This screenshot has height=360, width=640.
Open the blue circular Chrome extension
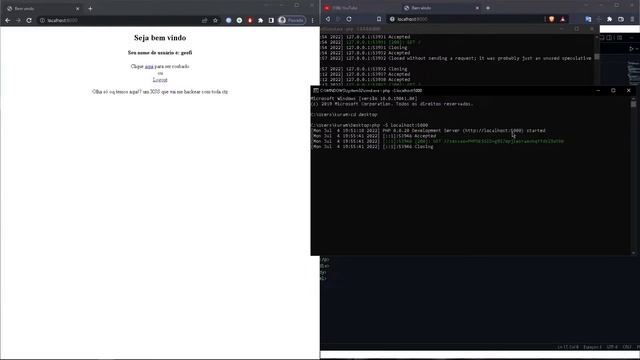click(x=229, y=20)
